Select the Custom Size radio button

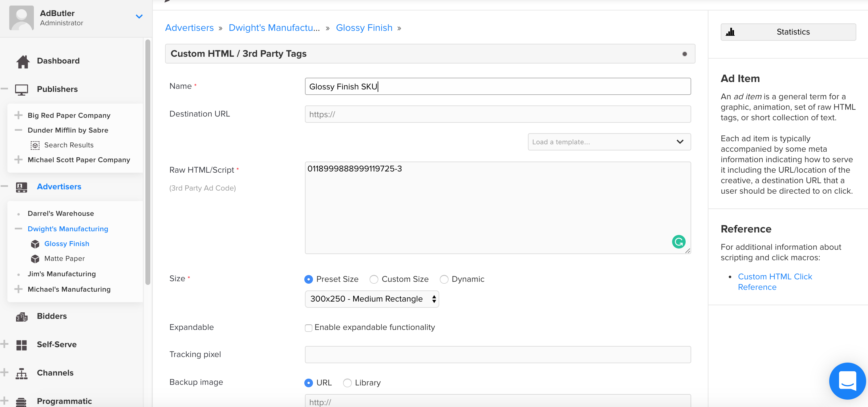[x=374, y=279]
